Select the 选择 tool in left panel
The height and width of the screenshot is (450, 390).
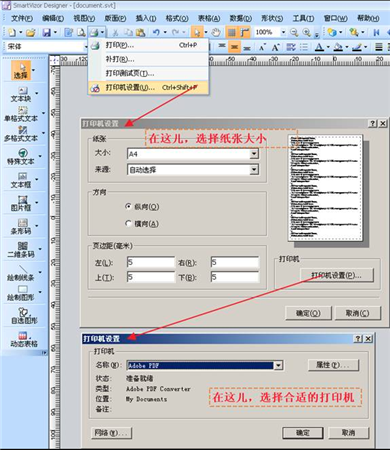pos(21,71)
